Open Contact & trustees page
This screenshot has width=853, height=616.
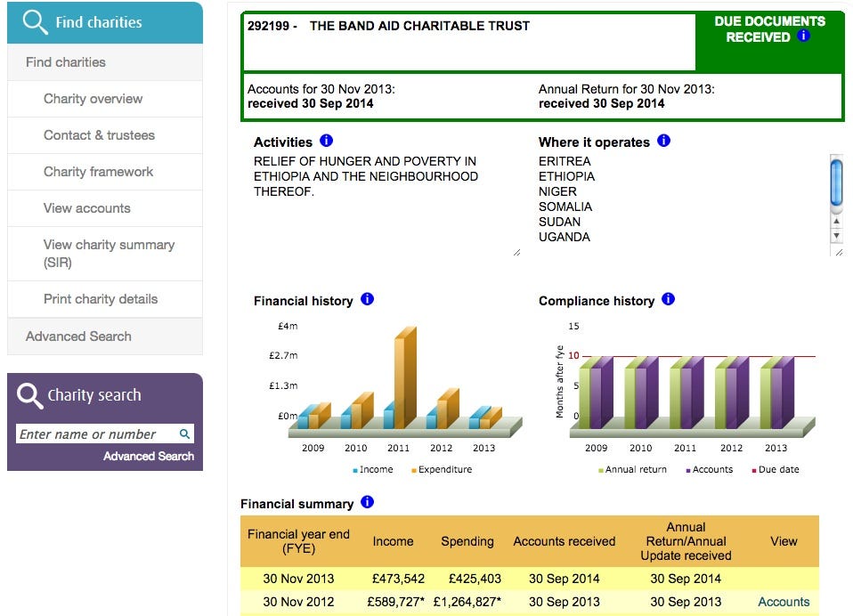(x=105, y=135)
